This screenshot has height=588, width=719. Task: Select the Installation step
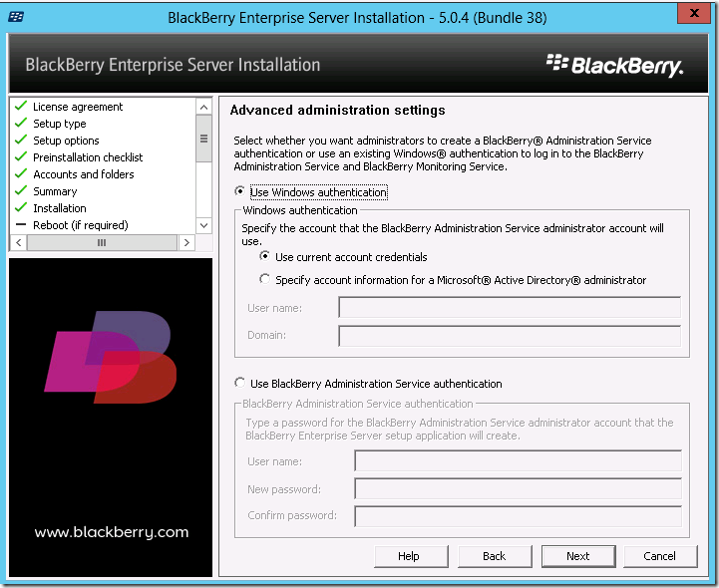click(x=60, y=208)
